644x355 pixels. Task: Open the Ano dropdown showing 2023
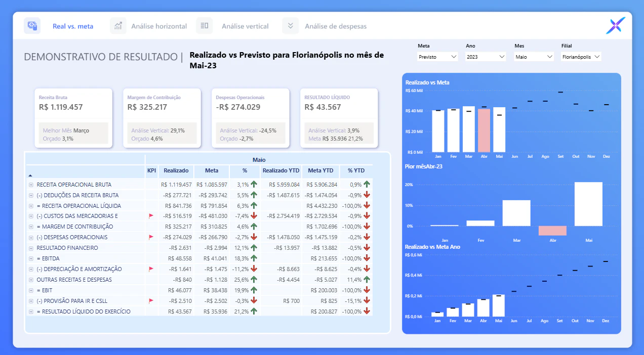[486, 57]
